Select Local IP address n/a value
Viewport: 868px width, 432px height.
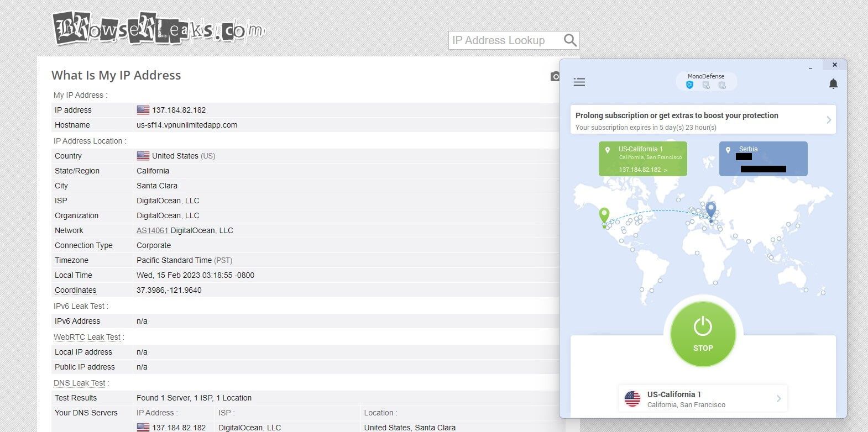click(x=142, y=352)
